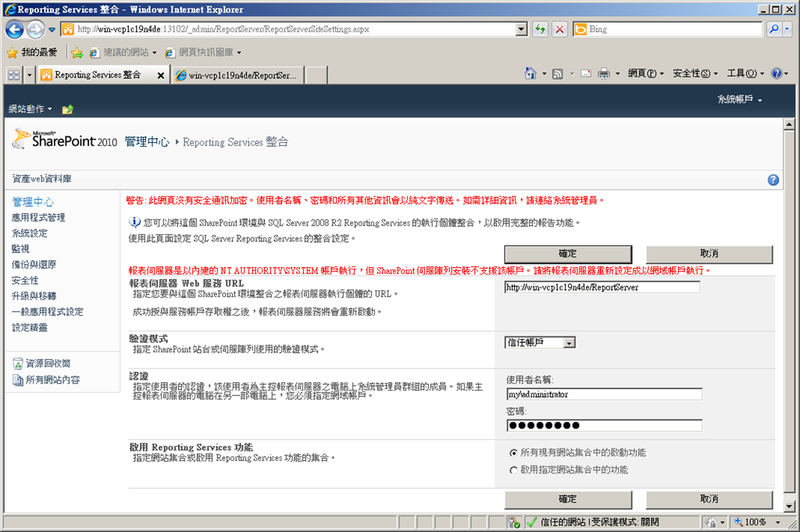Open 安全性 in left navigation
Image resolution: width=800 pixels, height=532 pixels.
tap(25, 280)
